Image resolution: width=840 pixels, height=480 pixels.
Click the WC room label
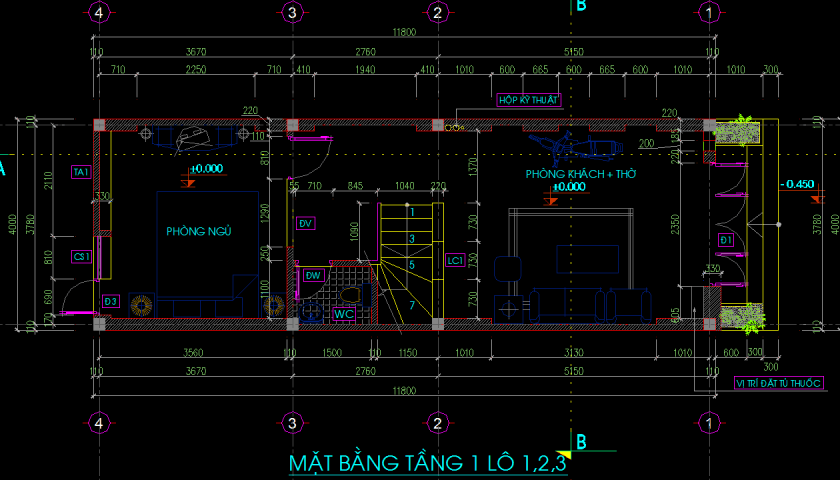click(x=343, y=314)
